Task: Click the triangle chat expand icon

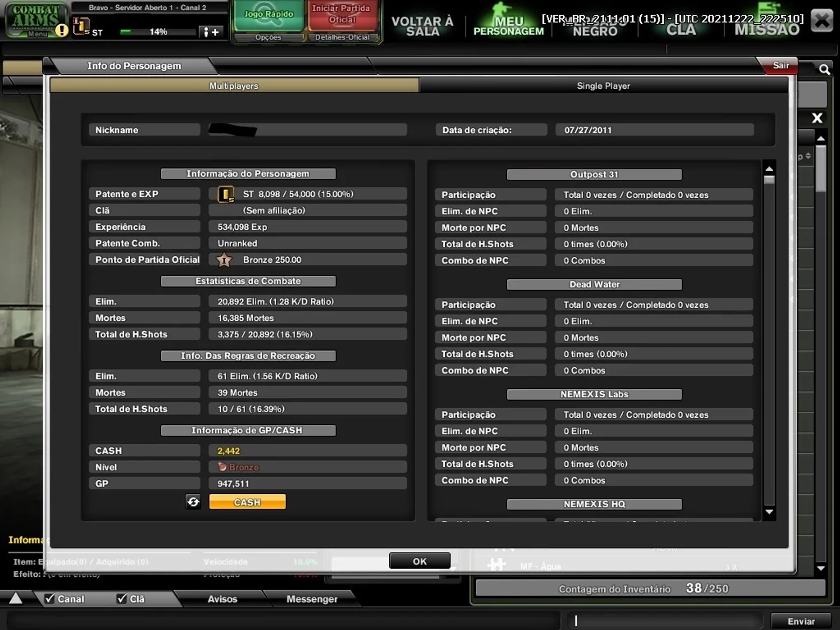Action: tap(16, 598)
